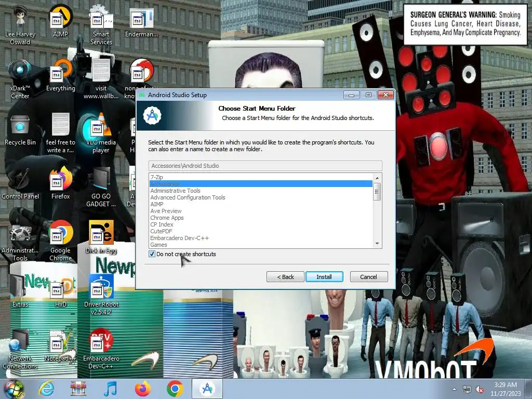Select the highlighted Accessories folder entry

(261, 184)
